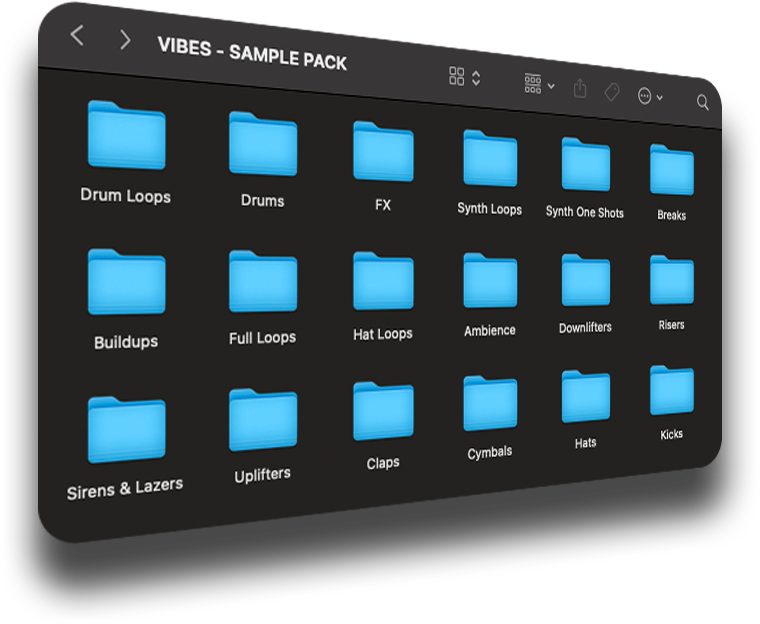The image size is (760, 624).
Task: Expand the More actions ellipsis menu
Action: pos(649,96)
